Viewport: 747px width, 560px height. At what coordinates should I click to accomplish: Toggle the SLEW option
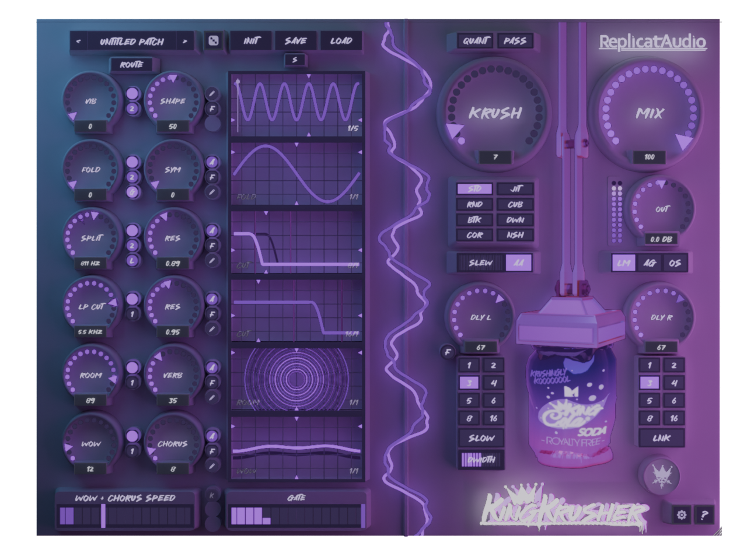(x=480, y=263)
